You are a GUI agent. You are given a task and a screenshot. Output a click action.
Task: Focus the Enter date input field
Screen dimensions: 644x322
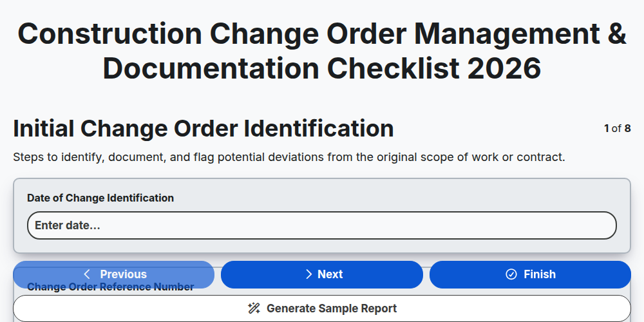tap(322, 225)
